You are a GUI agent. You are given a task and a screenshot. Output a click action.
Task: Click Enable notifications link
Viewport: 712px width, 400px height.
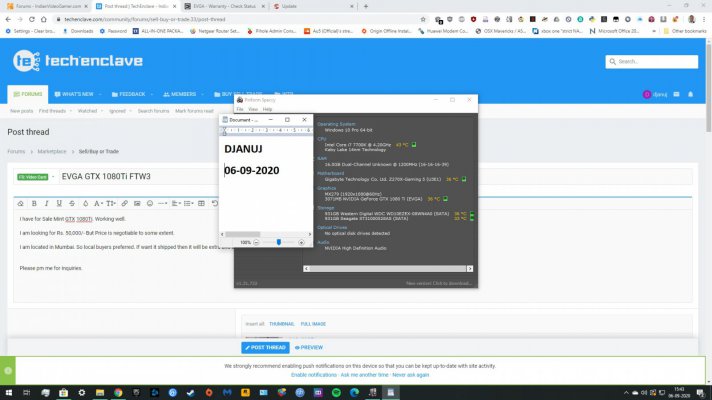pyautogui.click(x=313, y=375)
